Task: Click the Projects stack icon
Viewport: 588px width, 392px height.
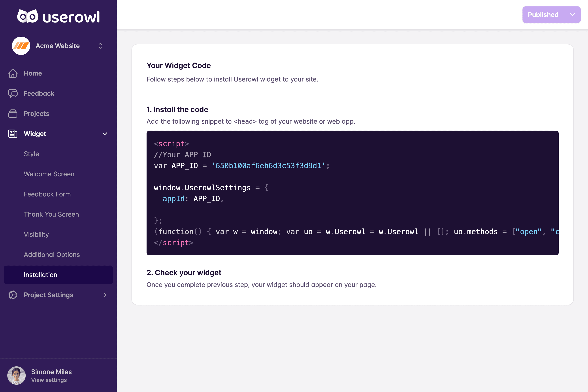Action: (13, 113)
